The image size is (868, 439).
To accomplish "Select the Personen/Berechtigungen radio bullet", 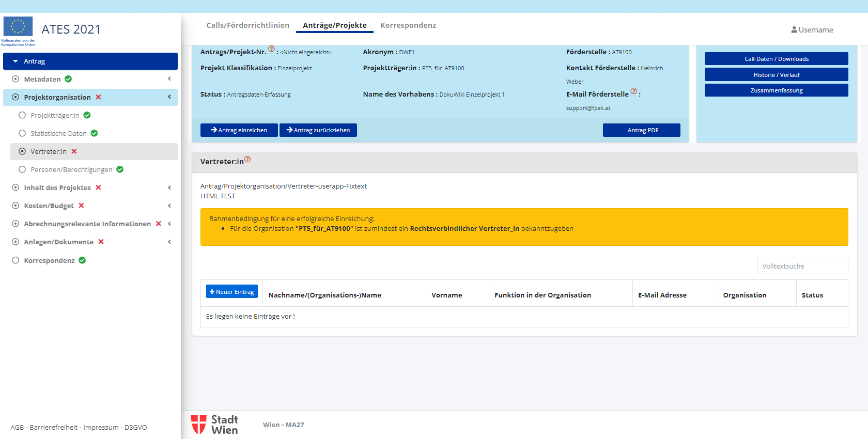I will [x=22, y=169].
